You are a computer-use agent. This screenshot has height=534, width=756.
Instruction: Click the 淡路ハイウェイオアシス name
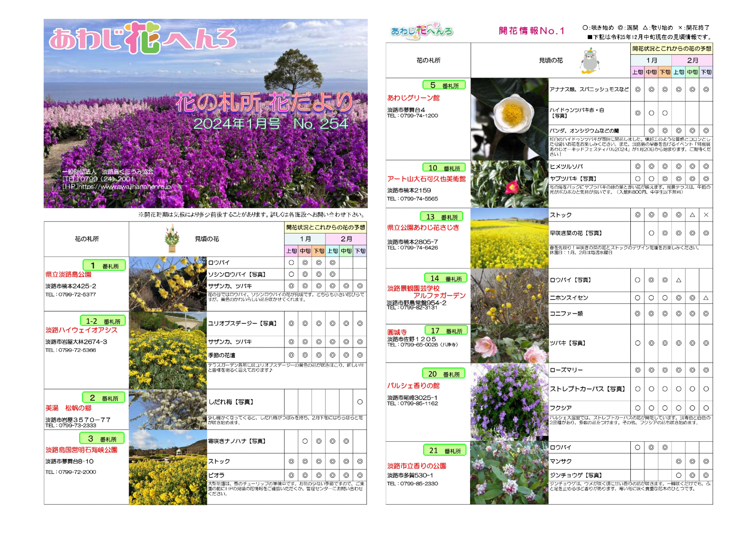pos(82,330)
